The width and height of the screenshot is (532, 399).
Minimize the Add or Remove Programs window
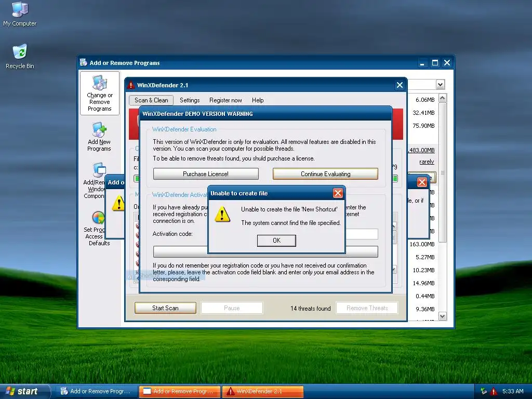click(x=422, y=63)
